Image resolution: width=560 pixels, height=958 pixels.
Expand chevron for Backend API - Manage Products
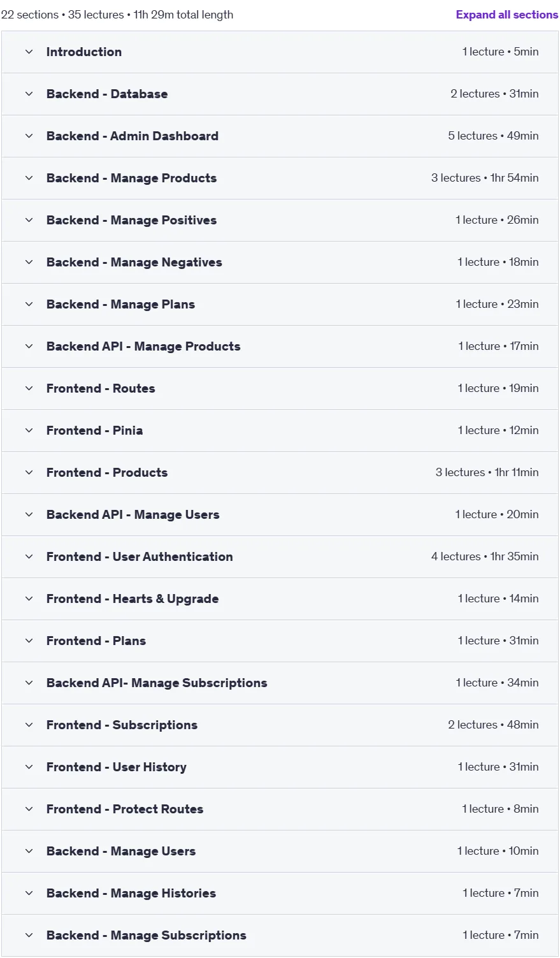click(x=29, y=346)
